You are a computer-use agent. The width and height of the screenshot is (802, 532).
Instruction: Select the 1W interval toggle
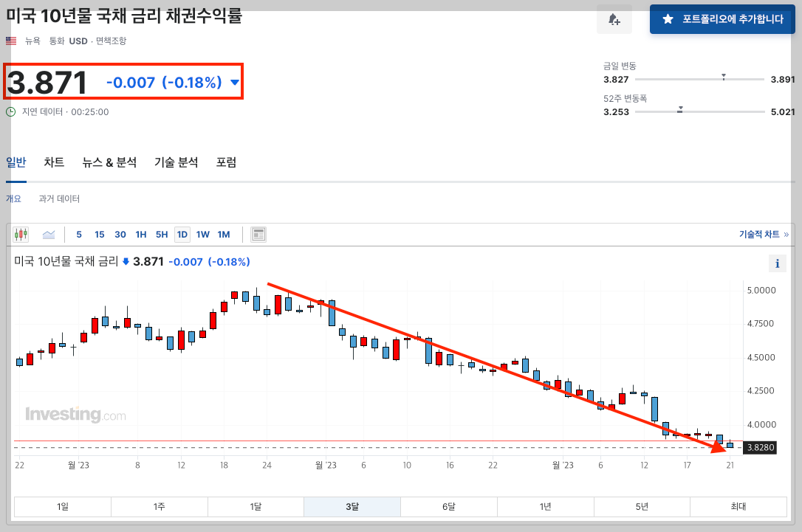(202, 235)
